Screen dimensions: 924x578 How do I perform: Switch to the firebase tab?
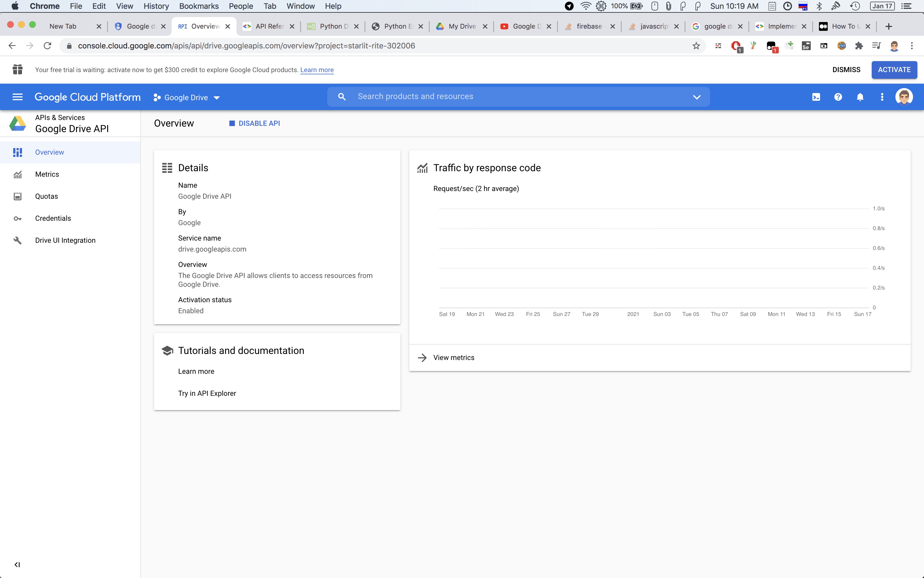[x=589, y=26]
